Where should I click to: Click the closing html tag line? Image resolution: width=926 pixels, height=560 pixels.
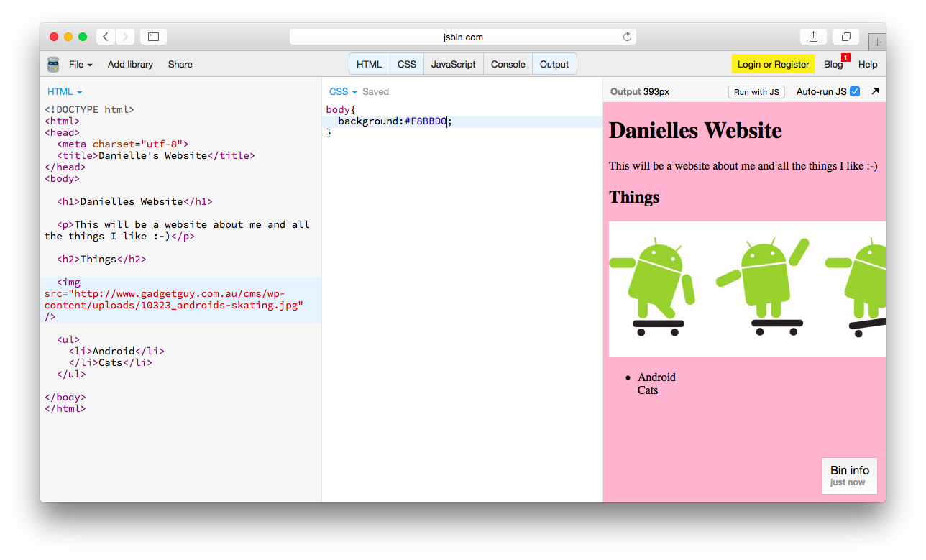pos(65,408)
